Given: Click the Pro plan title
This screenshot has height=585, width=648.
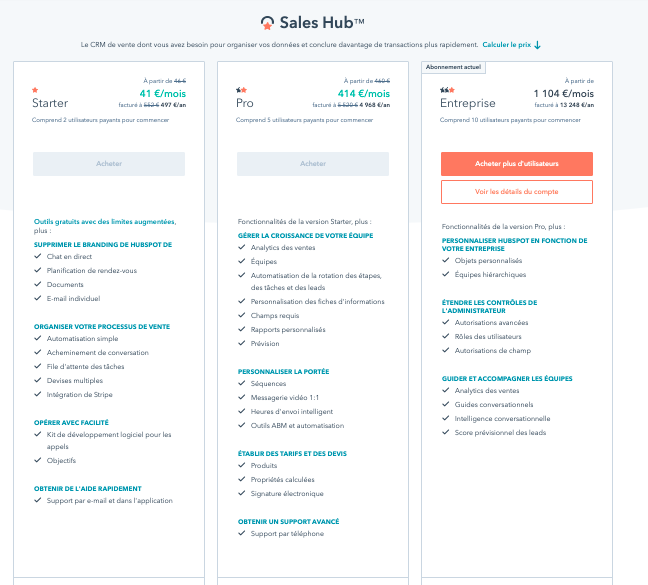Looking at the screenshot, I should coord(245,103).
